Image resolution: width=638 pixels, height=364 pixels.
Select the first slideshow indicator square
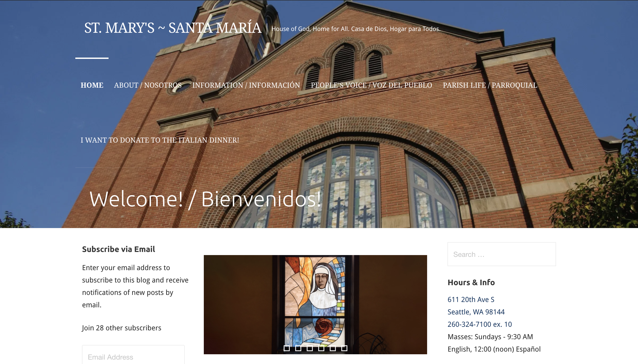click(x=287, y=348)
